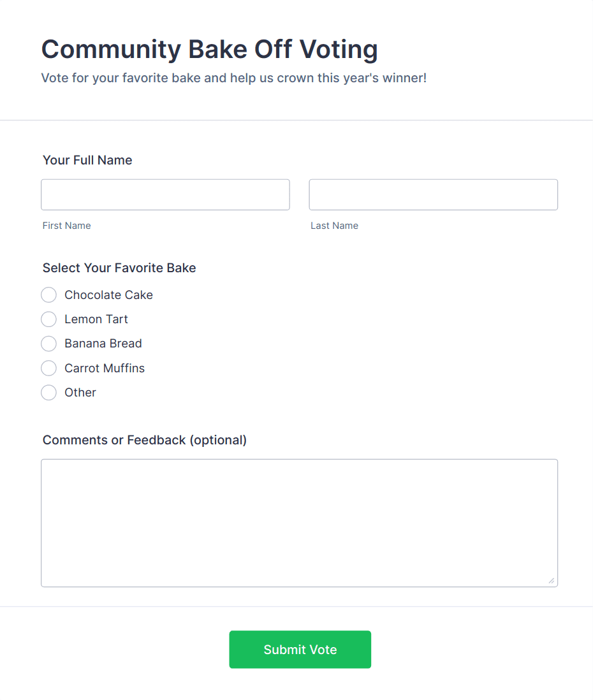Click the Chocolate Cake option label

click(x=108, y=295)
